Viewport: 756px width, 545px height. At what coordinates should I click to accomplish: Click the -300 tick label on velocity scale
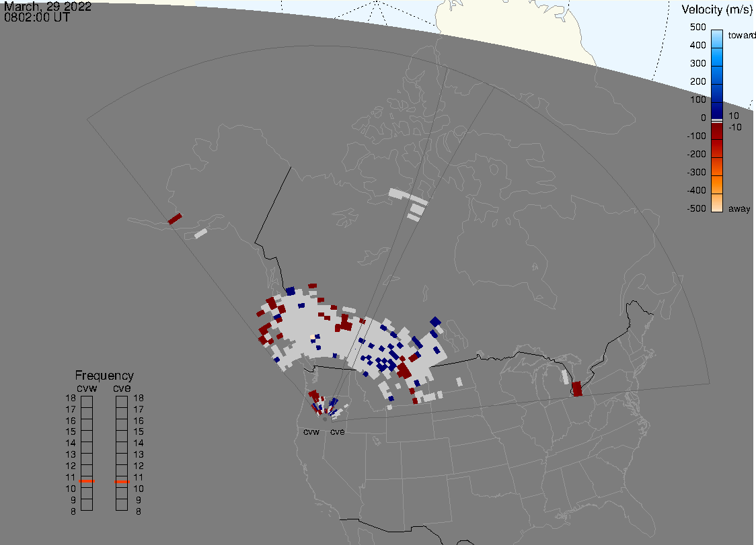(696, 173)
